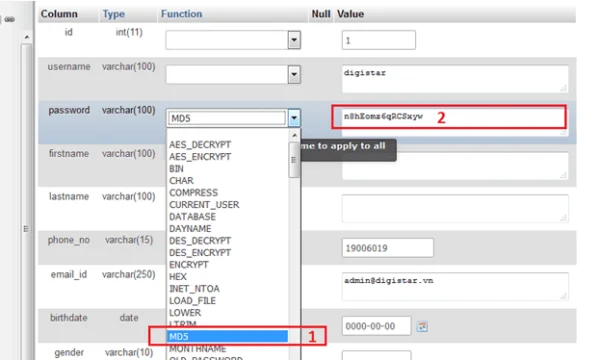Click the Function column header
Viewport: 600px width, 360px height.
181,14
